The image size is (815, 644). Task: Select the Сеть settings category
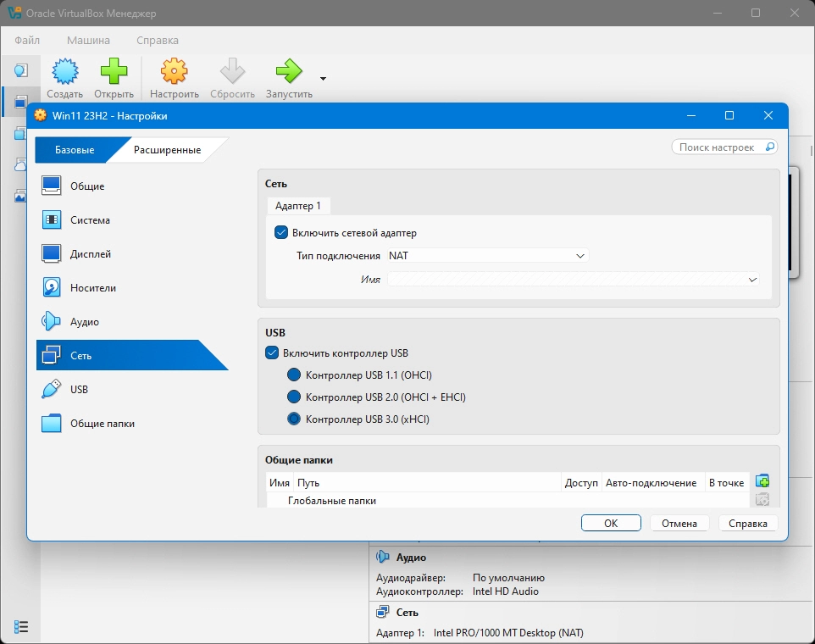point(132,356)
